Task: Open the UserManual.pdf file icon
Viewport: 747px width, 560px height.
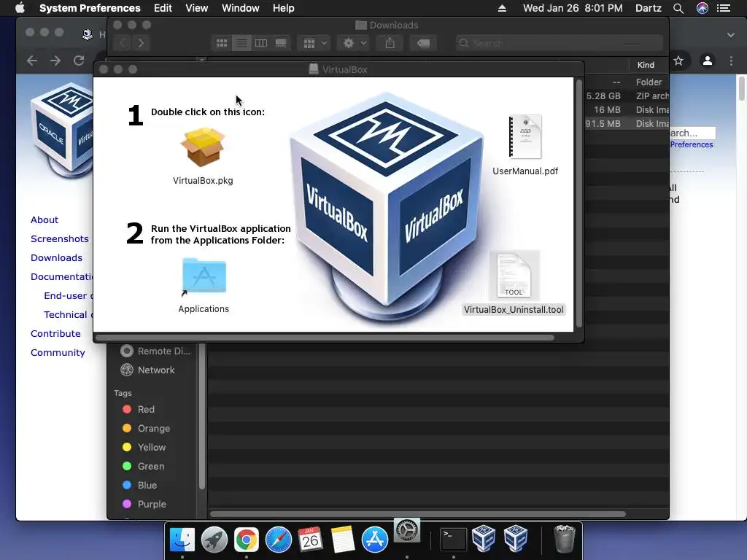Action: (525, 136)
